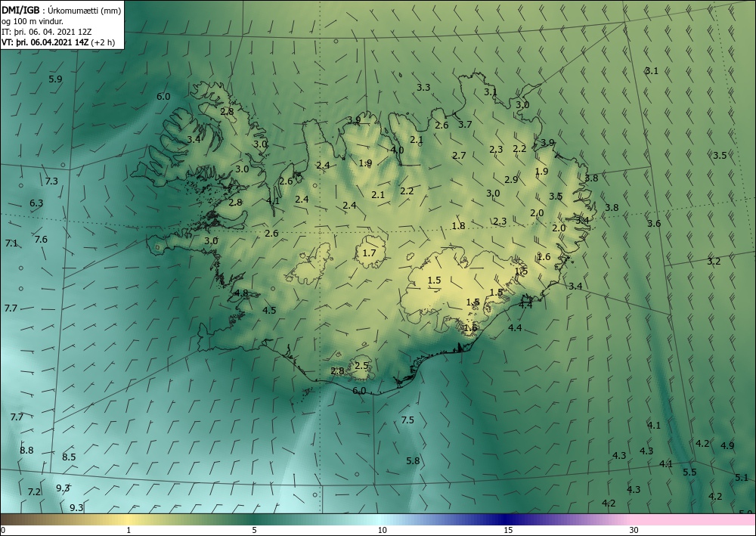Select the 3.7 value label

(x=465, y=125)
